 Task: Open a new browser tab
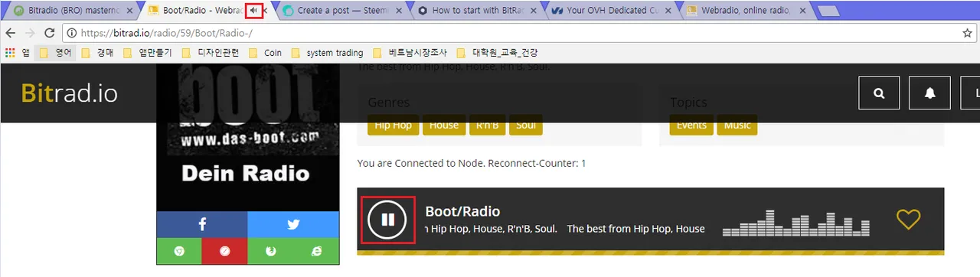(x=828, y=11)
